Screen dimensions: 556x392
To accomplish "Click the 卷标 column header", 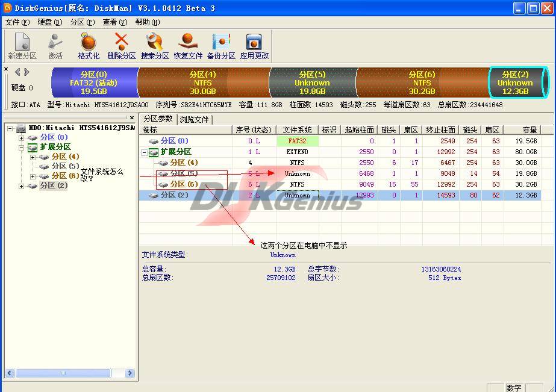I will [x=186, y=130].
